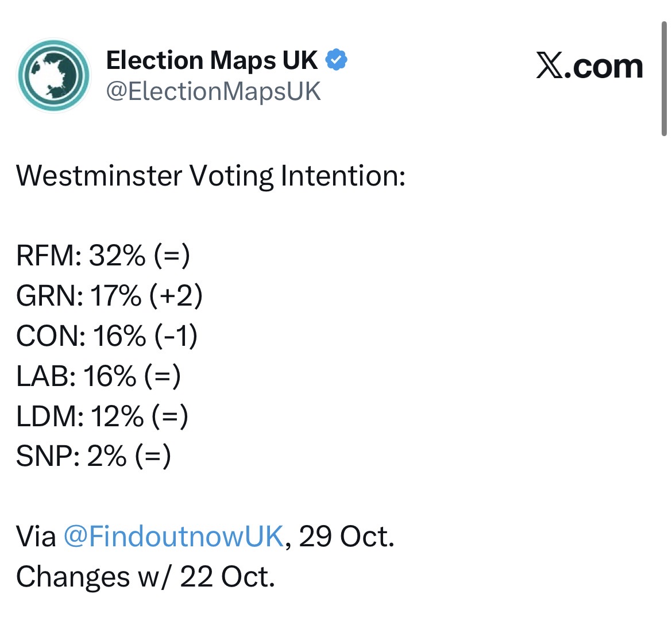Click the X.com logo

tap(589, 66)
